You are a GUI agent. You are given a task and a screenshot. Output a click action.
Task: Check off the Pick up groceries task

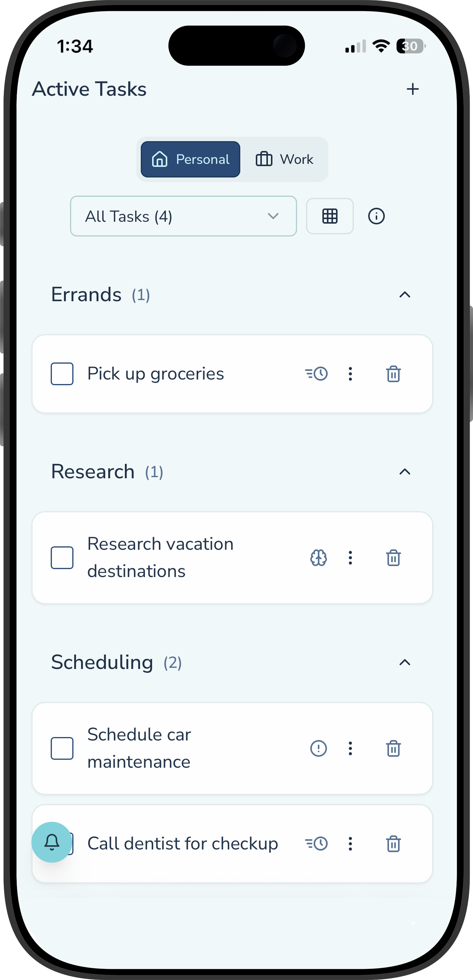(x=62, y=374)
